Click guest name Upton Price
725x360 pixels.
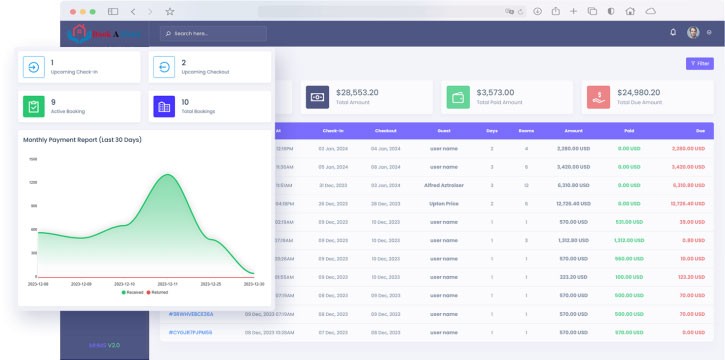point(444,204)
